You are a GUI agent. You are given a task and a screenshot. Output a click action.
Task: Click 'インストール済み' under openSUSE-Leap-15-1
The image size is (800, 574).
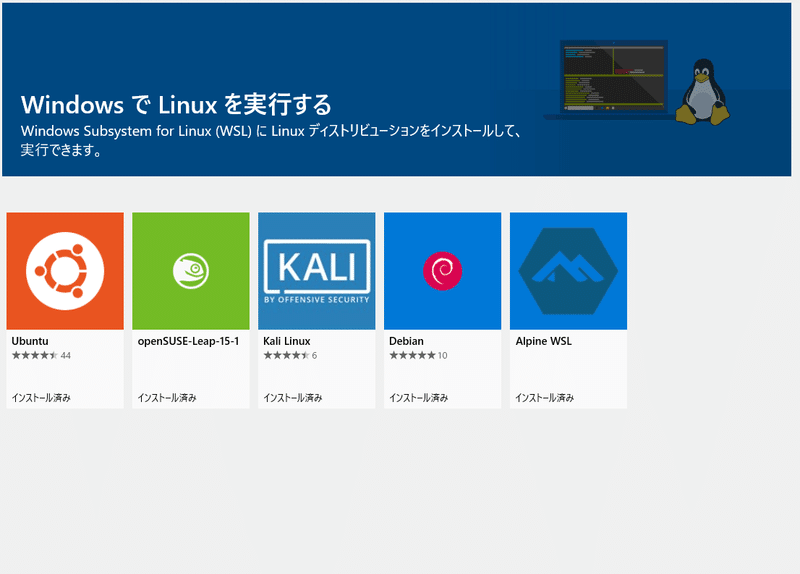coord(167,397)
